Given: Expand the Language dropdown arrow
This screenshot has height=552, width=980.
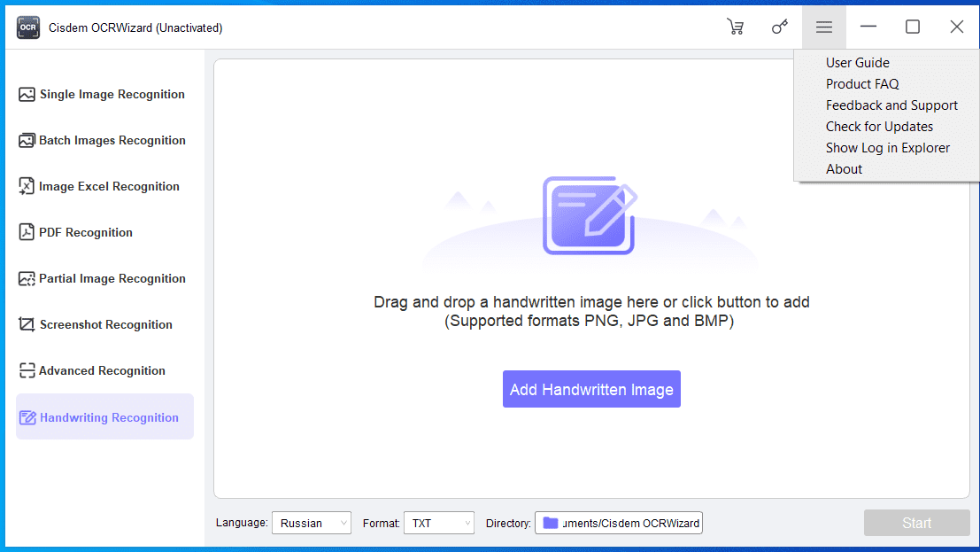Looking at the screenshot, I should 343,524.
